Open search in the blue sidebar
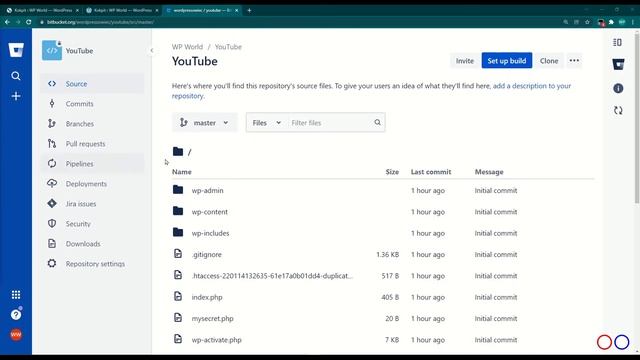This screenshot has height=360, width=640. point(16,76)
